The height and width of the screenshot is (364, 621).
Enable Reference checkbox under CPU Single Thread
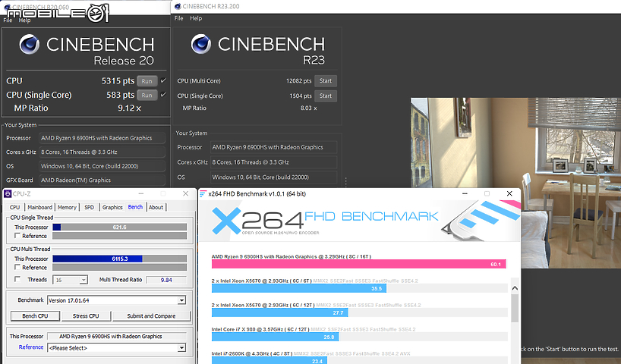coord(17,236)
